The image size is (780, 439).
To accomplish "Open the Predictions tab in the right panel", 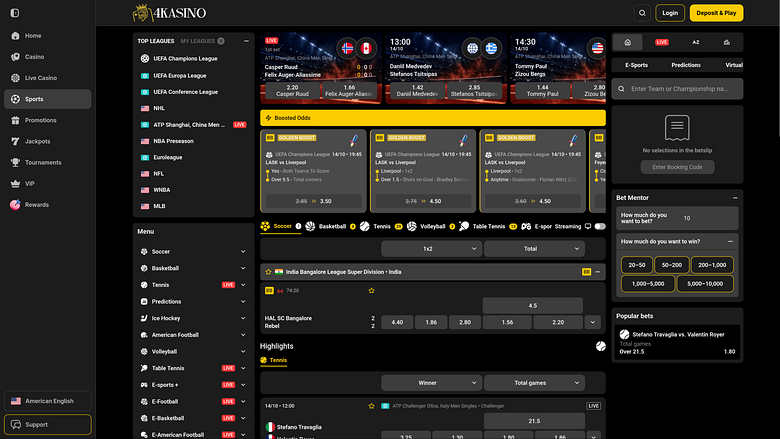I will [x=685, y=65].
